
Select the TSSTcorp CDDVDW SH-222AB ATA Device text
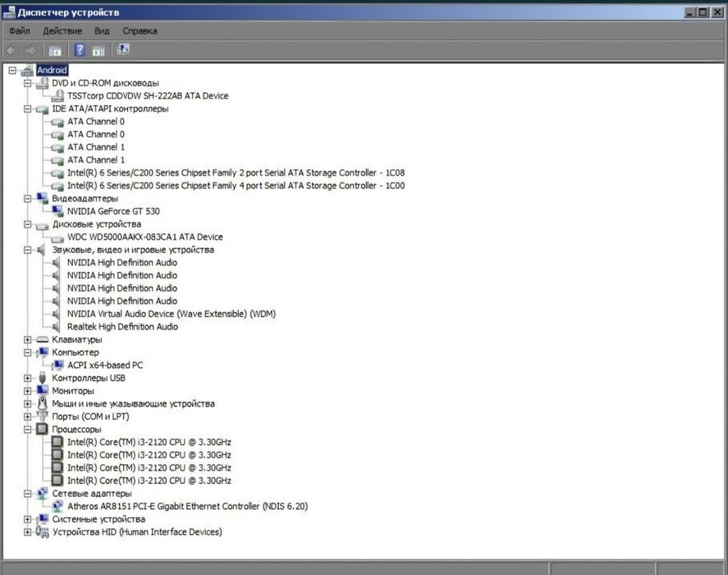point(148,96)
